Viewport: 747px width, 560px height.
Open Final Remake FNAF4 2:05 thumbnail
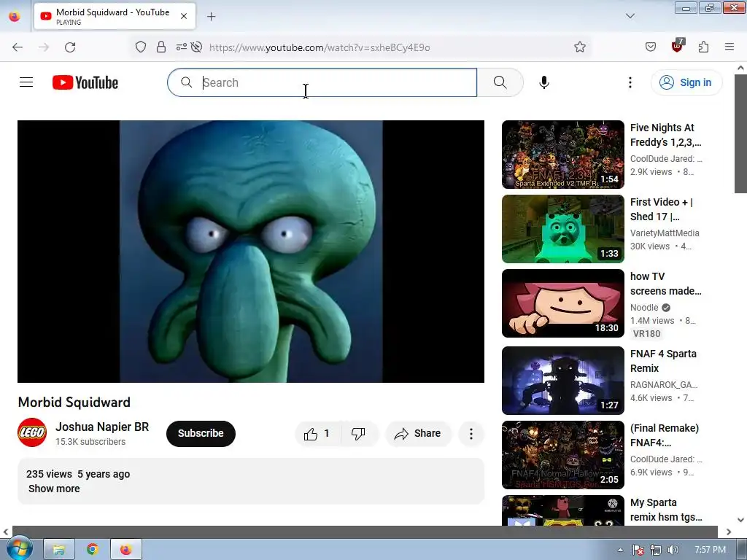562,455
